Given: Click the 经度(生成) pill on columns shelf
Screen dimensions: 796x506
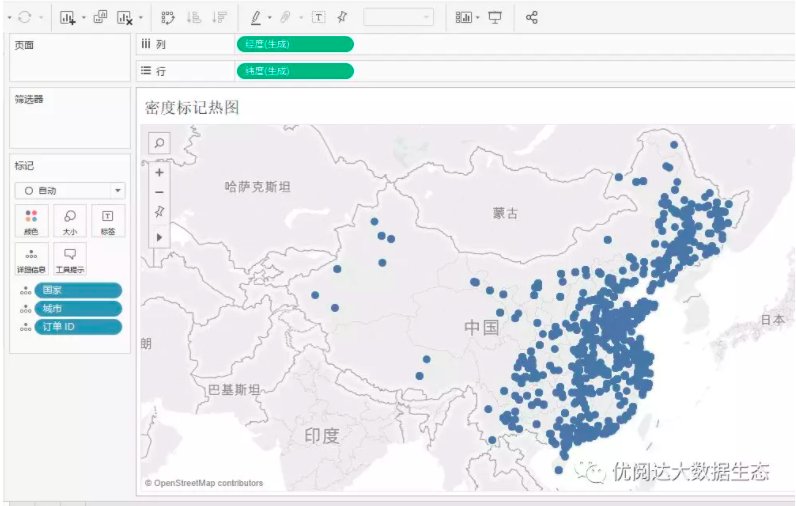Looking at the screenshot, I should click(x=294, y=44).
